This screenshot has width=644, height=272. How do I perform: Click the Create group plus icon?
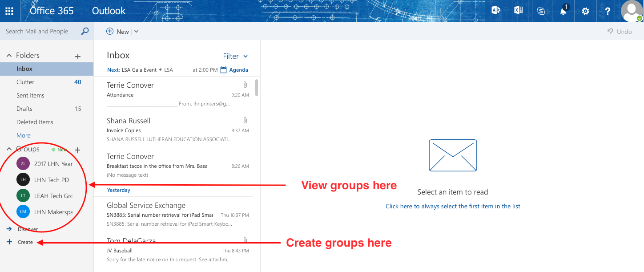[9, 242]
